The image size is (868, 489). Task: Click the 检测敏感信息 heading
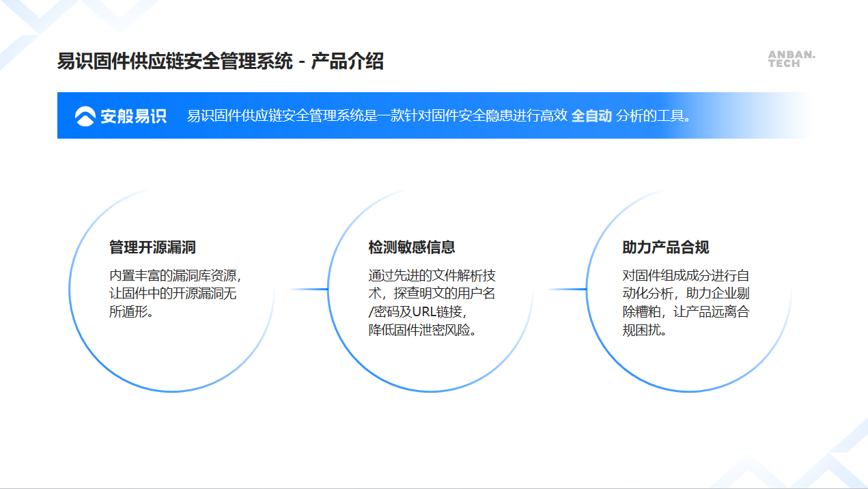click(412, 247)
